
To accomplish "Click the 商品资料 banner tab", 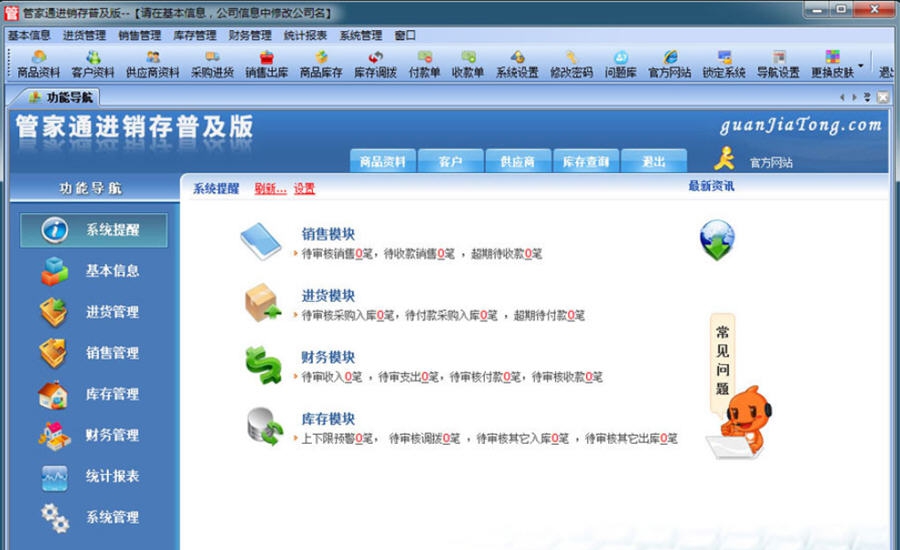I will [x=382, y=161].
